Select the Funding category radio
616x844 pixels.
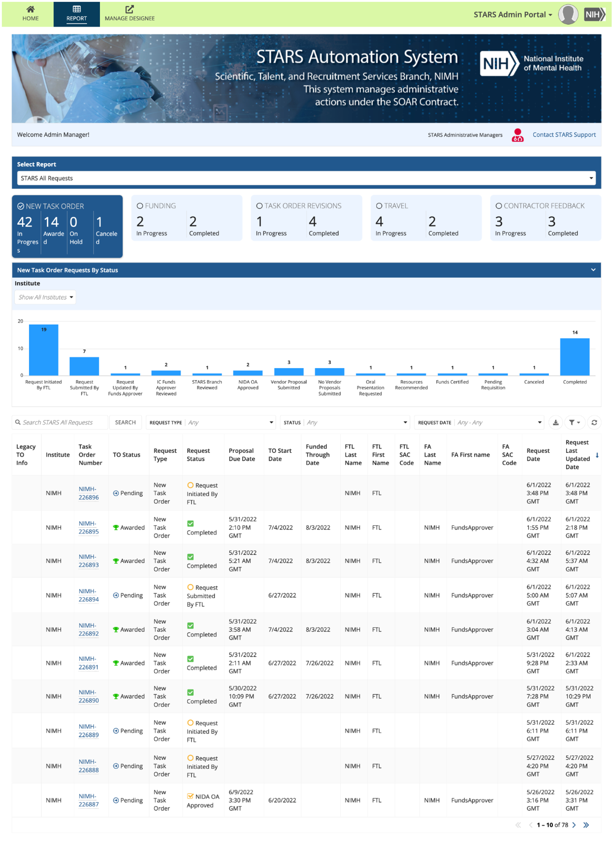140,206
